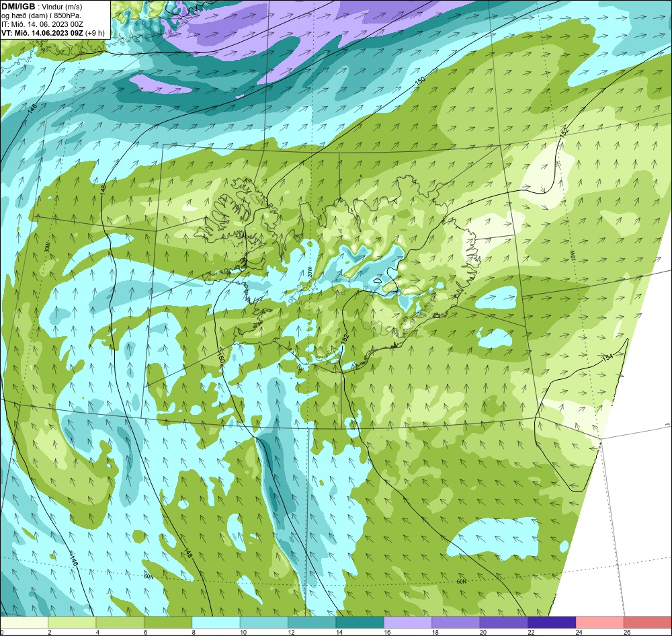
Task: Click the legend tick value "20"
Action: 483,632
